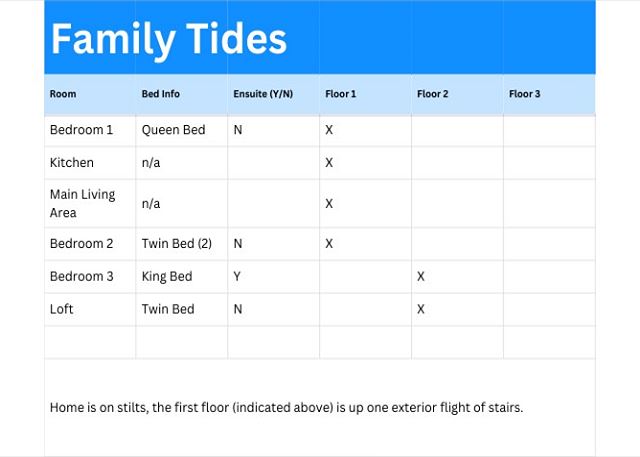Click the King Bed cell
Screen dimensions: 640x457
coord(168,276)
